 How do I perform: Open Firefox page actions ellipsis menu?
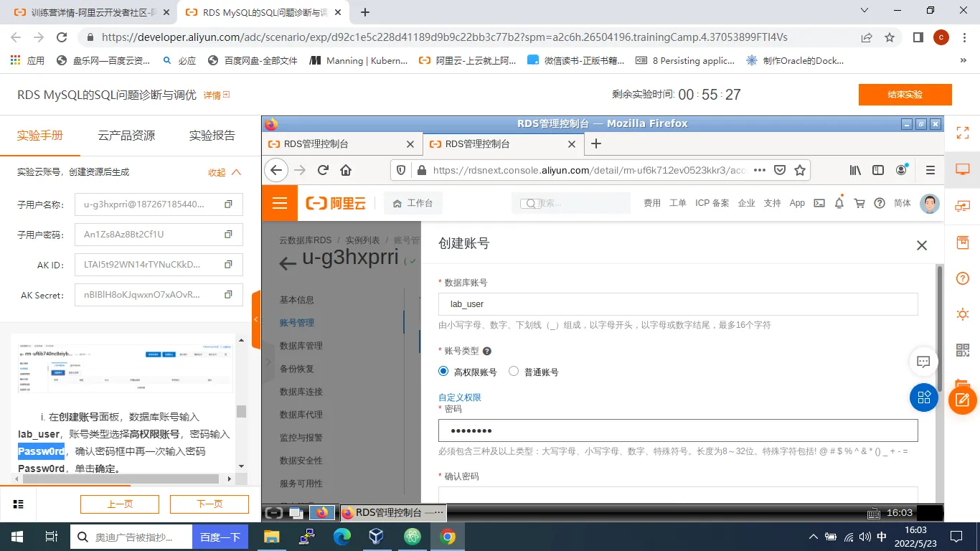(x=760, y=170)
